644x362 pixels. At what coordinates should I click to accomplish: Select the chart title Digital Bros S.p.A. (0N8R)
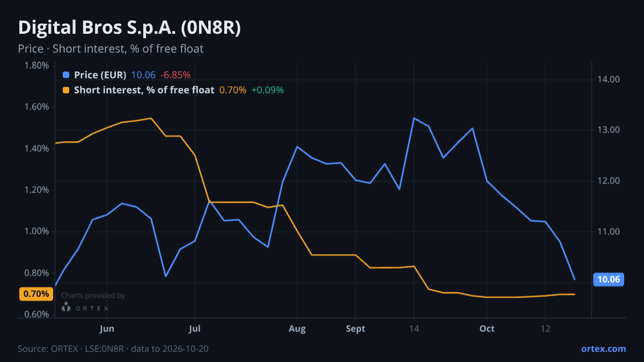tap(129, 28)
